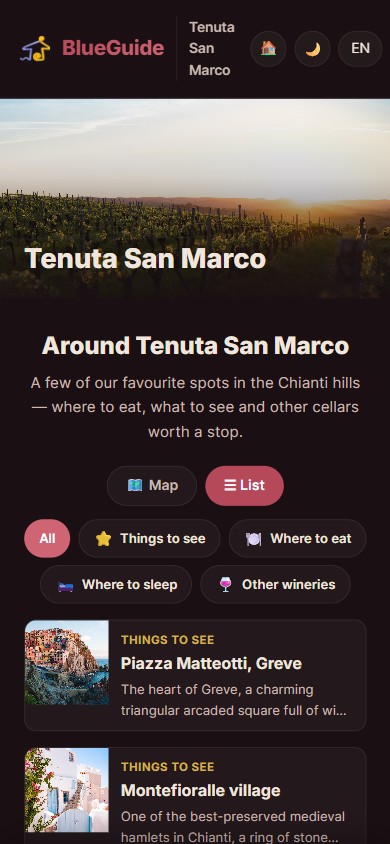Click the wine glass icon

tap(226, 585)
